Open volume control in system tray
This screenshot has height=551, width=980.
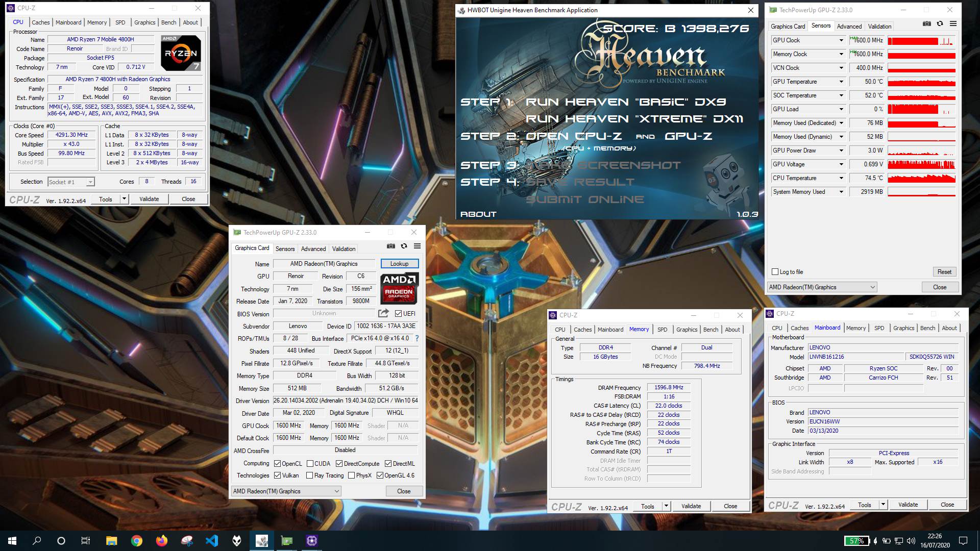coord(910,541)
